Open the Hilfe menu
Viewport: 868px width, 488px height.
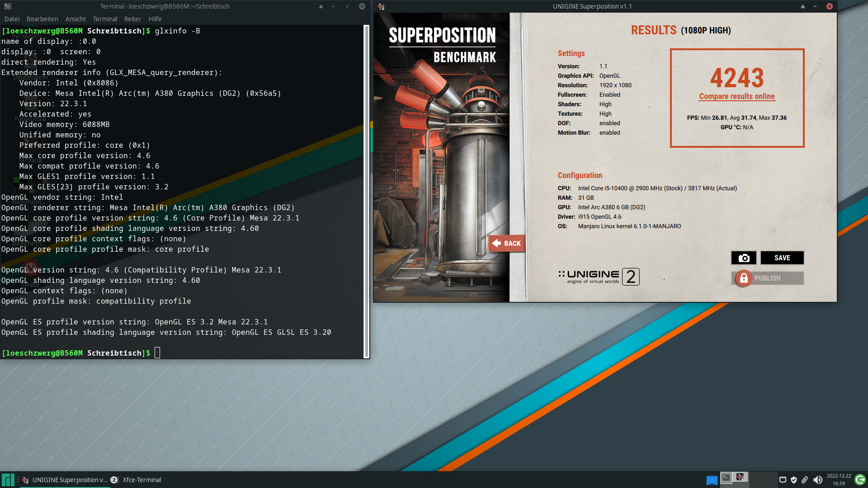click(x=155, y=19)
